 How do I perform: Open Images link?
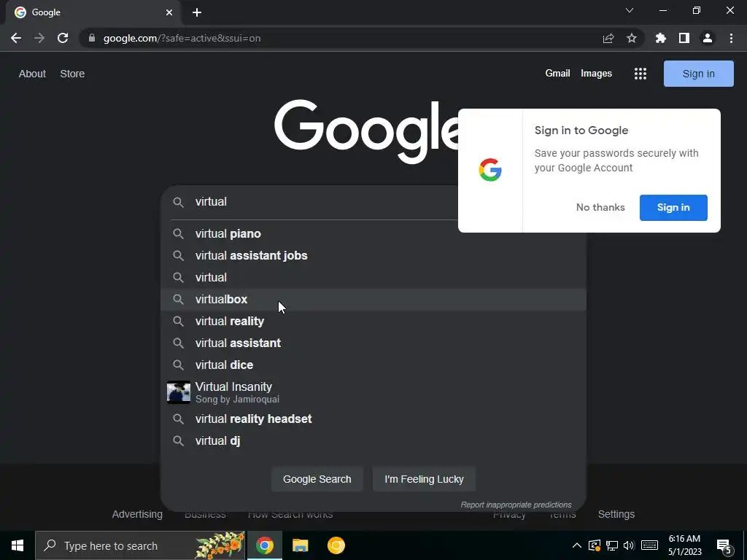(x=596, y=74)
